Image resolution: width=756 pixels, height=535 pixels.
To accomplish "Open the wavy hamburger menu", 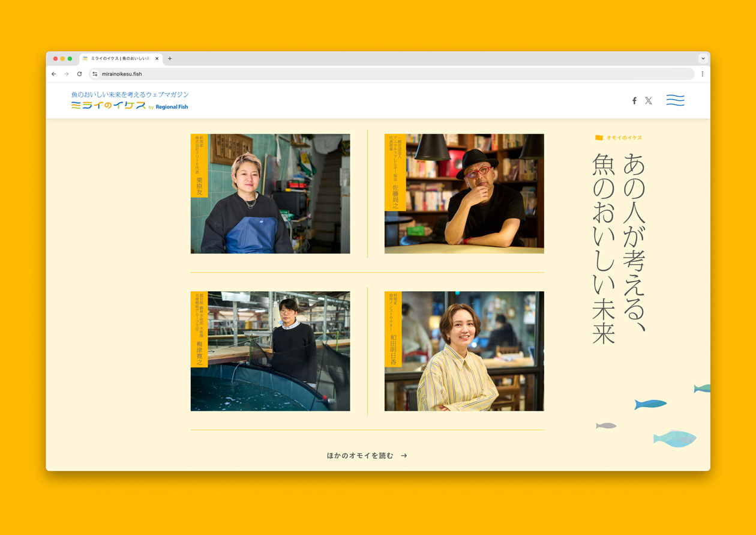I will tap(675, 100).
